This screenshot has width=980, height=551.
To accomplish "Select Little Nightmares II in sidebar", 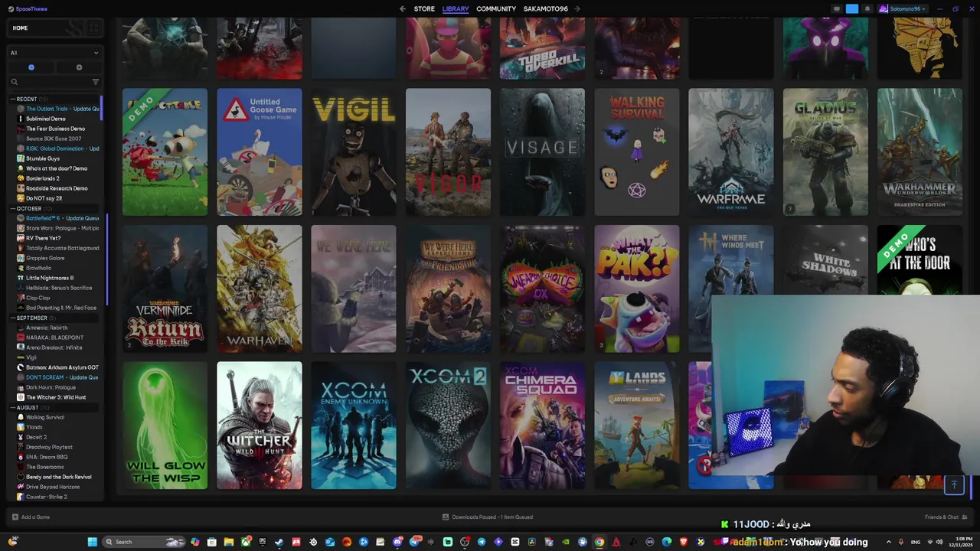I will pos(57,278).
